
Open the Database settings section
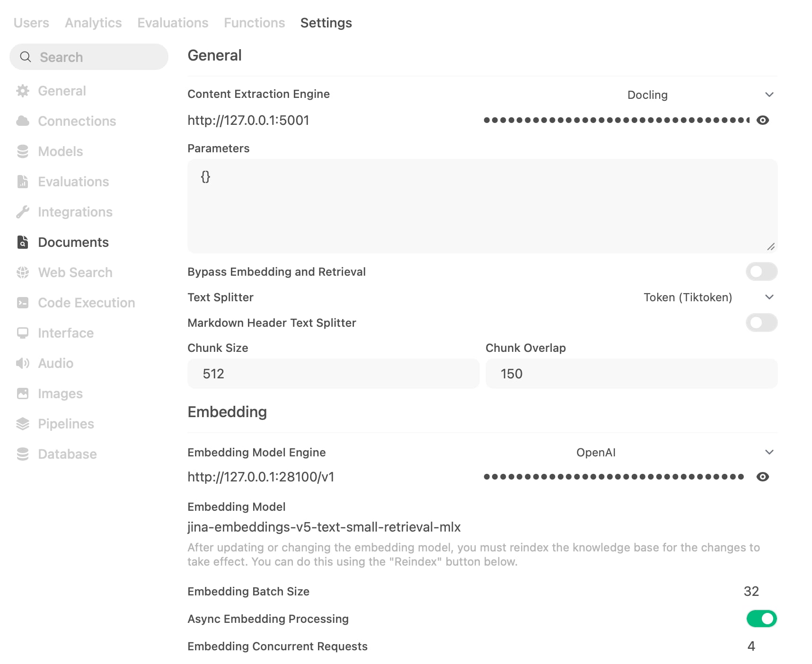click(x=67, y=454)
